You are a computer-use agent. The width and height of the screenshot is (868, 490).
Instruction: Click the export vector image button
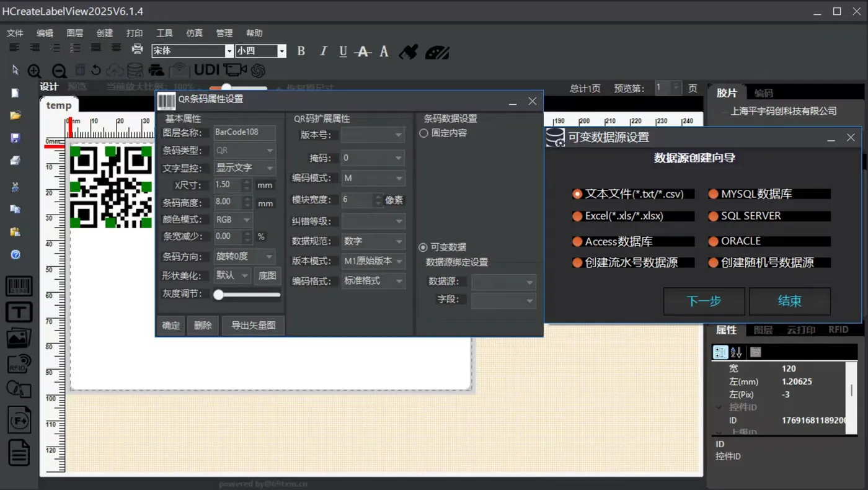click(253, 326)
